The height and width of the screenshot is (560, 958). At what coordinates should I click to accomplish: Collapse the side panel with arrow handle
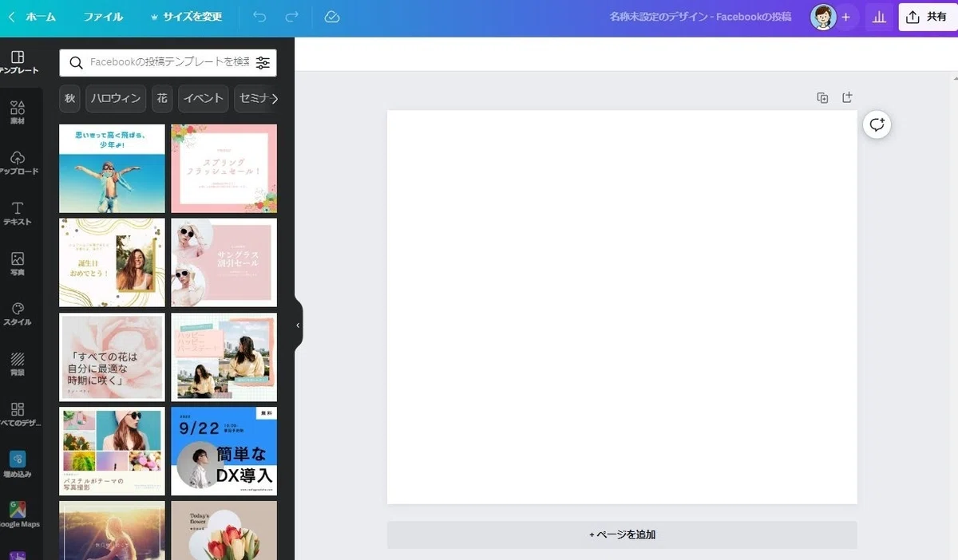pyautogui.click(x=298, y=325)
